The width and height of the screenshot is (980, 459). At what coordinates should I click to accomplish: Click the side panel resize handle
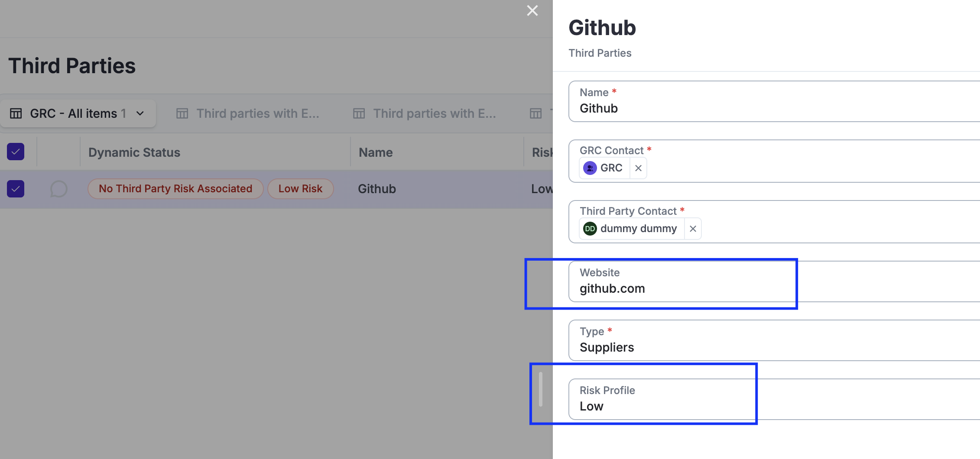(x=540, y=389)
